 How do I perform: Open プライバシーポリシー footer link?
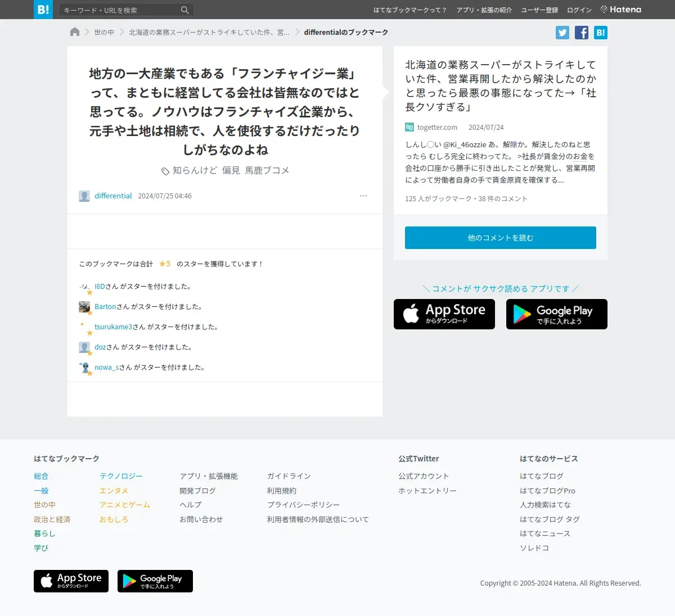pyautogui.click(x=303, y=505)
